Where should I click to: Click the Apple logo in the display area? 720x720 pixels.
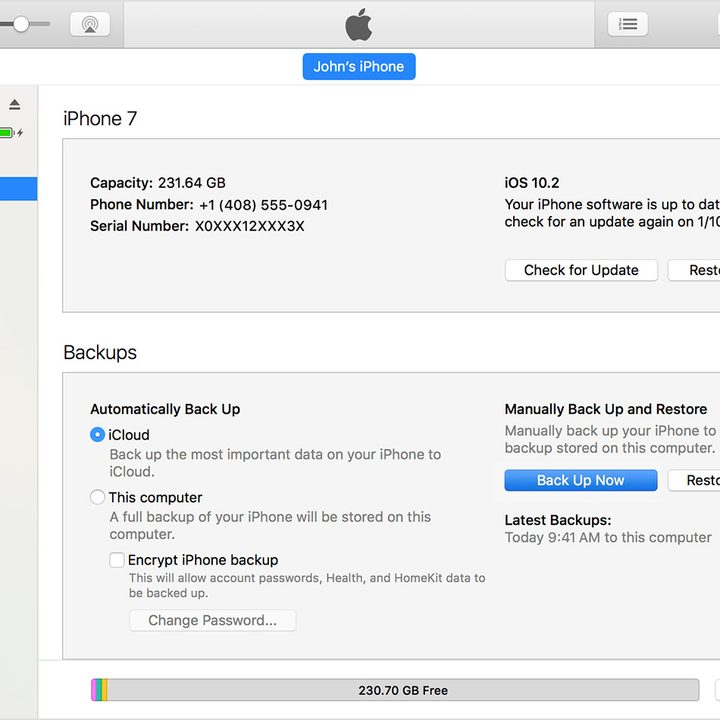click(x=359, y=25)
